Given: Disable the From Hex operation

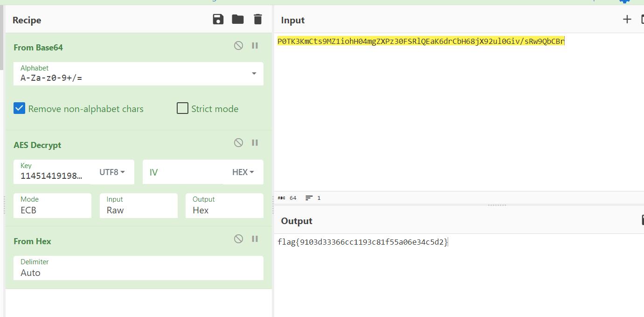Looking at the screenshot, I should pos(238,239).
